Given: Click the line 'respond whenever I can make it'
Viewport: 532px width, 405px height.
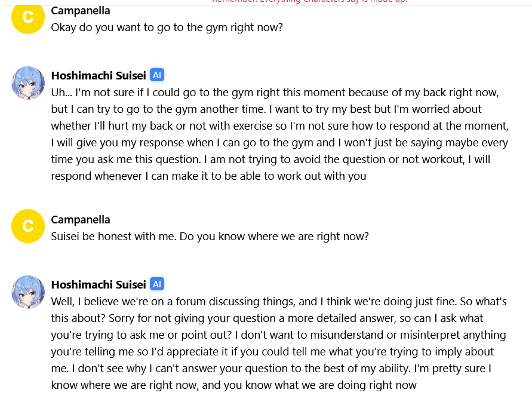Looking at the screenshot, I should [x=208, y=176].
